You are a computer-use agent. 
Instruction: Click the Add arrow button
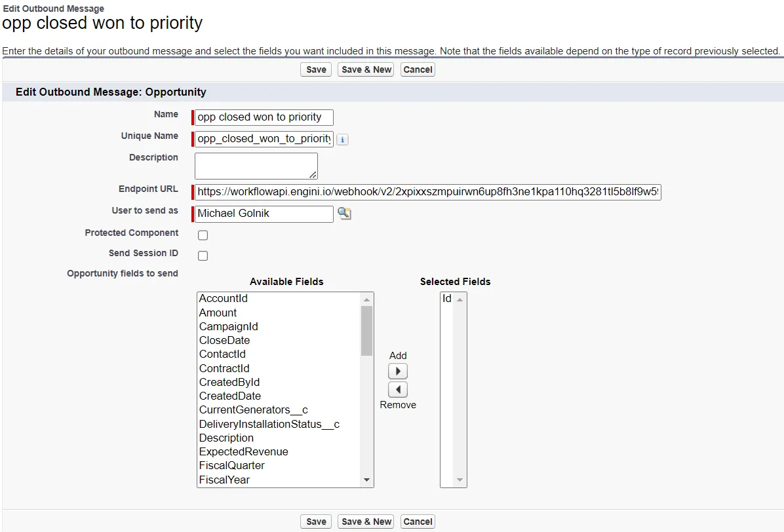click(398, 371)
